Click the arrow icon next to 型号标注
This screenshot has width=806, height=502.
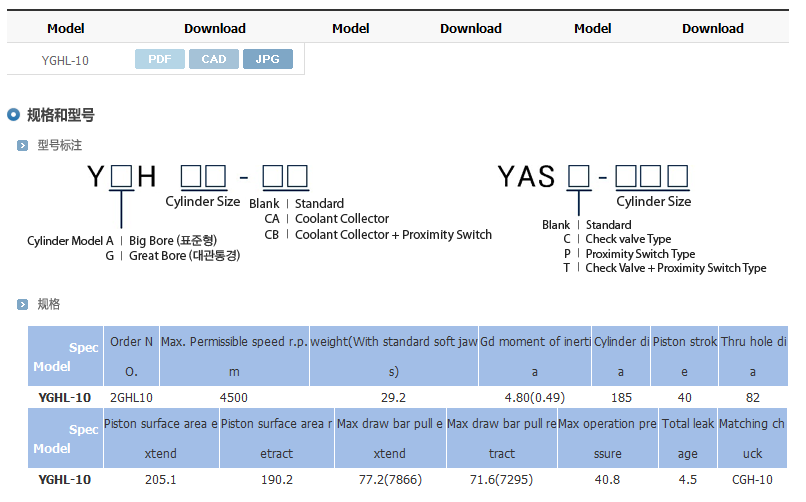click(x=23, y=146)
